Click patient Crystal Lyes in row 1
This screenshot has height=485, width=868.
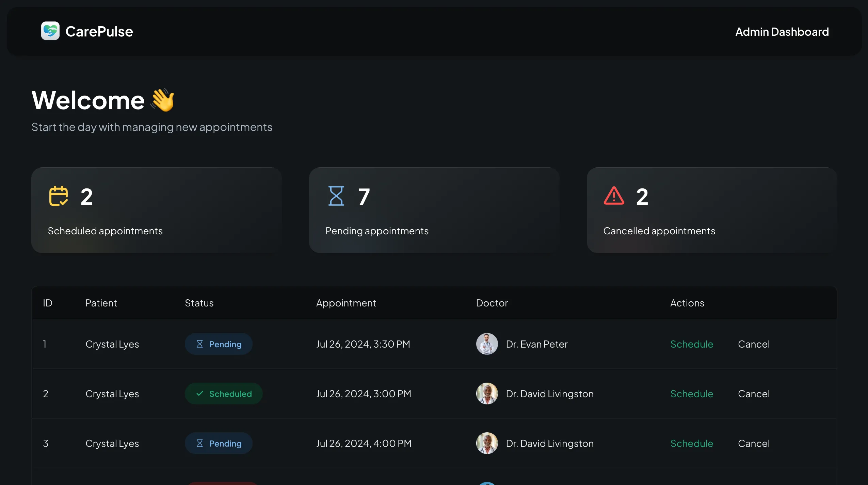(x=112, y=344)
